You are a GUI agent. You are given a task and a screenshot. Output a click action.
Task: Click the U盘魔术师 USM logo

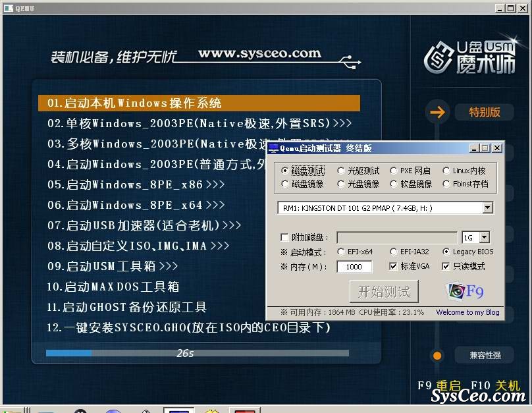pos(470,57)
